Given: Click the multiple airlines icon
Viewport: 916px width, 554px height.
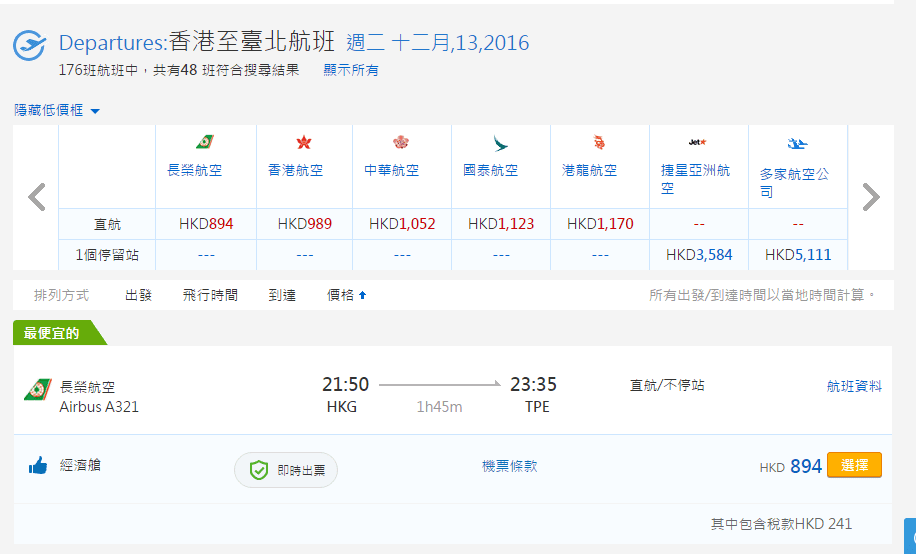Looking at the screenshot, I should (x=797, y=143).
